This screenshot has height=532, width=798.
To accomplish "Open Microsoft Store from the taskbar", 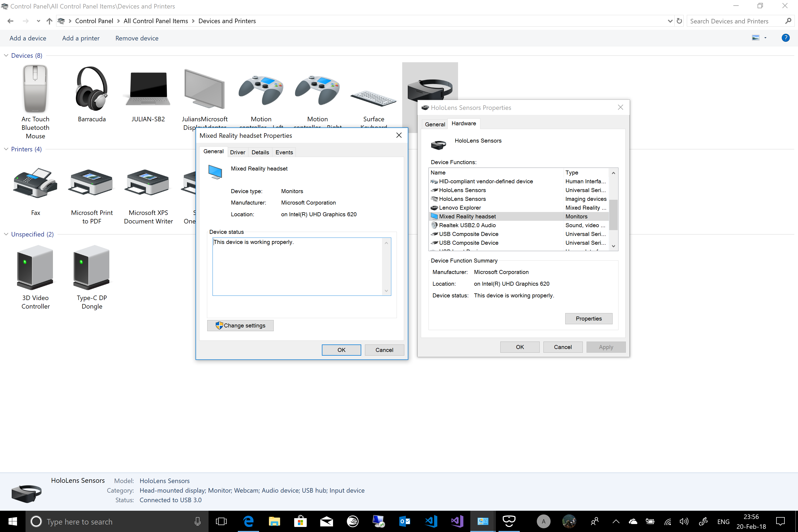I will [300, 521].
